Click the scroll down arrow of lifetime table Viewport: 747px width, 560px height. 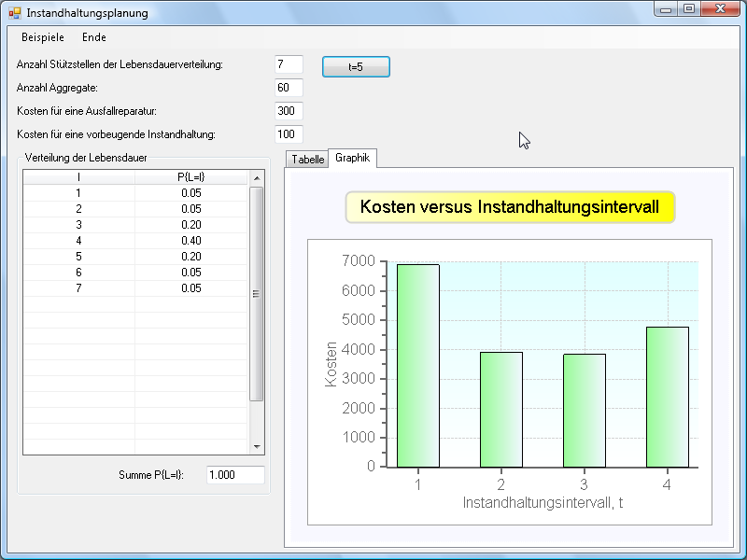pos(257,447)
